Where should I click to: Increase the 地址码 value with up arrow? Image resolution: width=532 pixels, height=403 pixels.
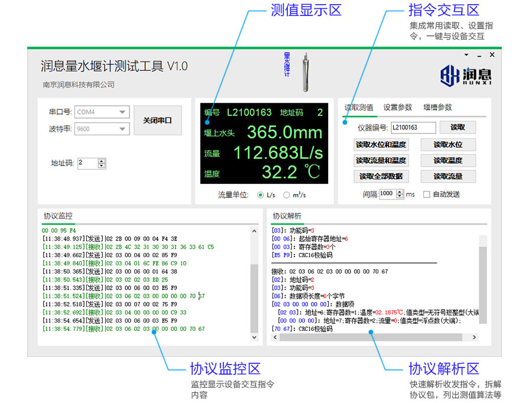pos(102,161)
